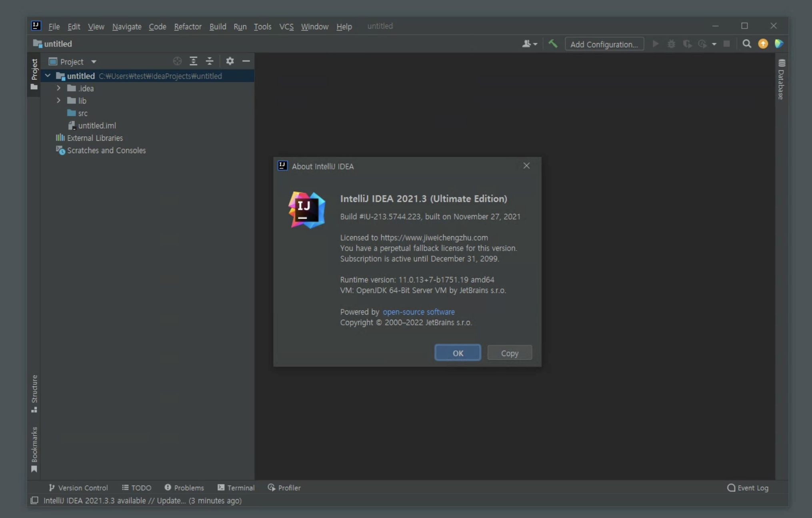Toggle the Bookmarks tool window
812x518 pixels.
coord(34,449)
